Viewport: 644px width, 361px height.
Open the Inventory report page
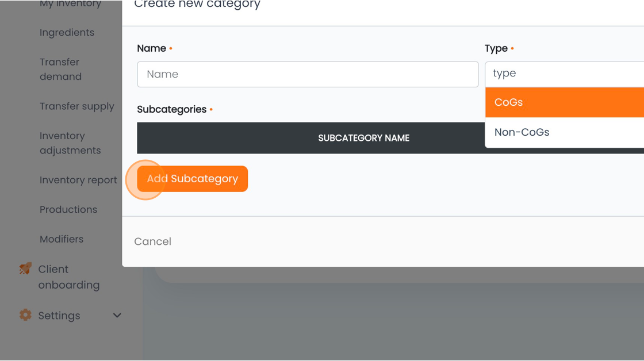pyautogui.click(x=78, y=180)
